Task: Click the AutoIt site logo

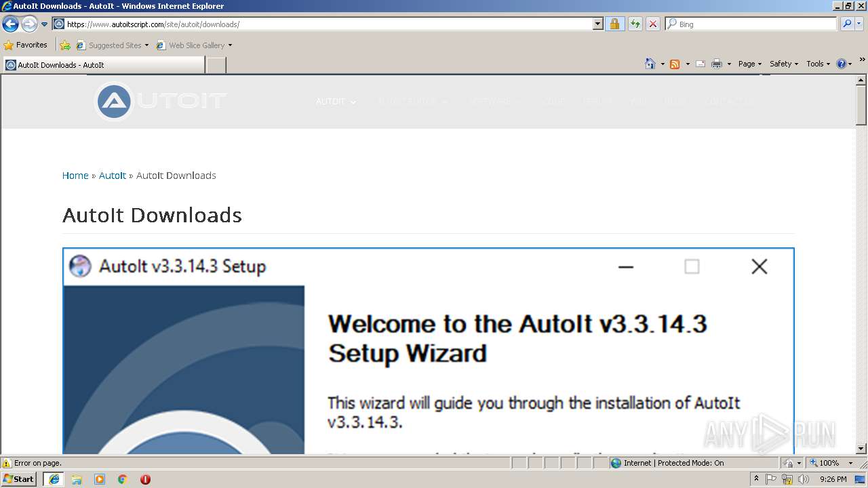Action: [161, 102]
